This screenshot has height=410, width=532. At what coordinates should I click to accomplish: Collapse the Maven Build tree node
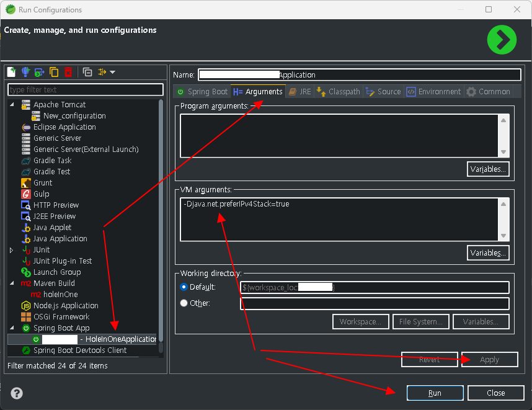[x=12, y=283]
